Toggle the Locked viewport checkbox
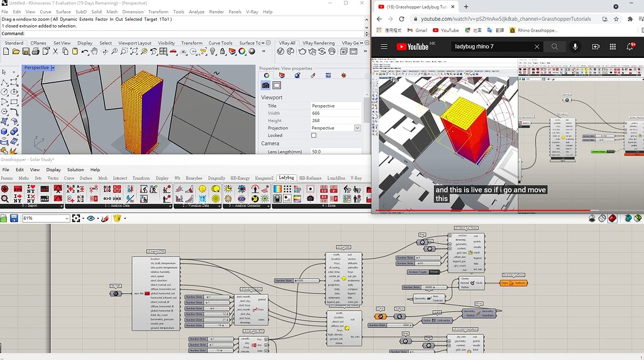The height and width of the screenshot is (360, 644). click(314, 135)
